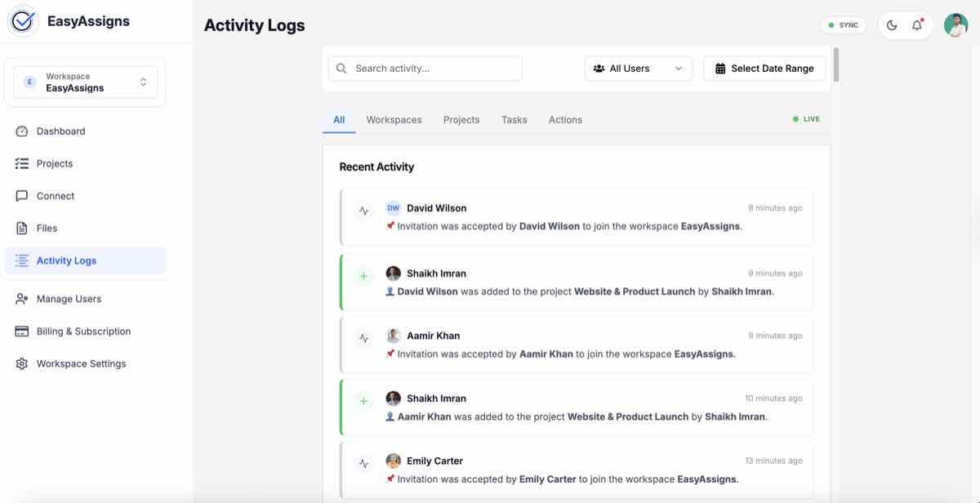Open Workspace Settings via the gear icon
The height and width of the screenshot is (503, 980).
(x=22, y=363)
